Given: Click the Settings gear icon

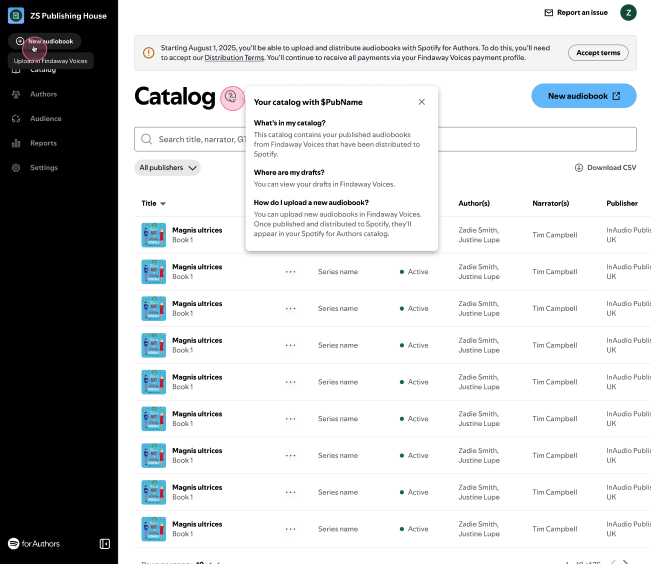Looking at the screenshot, I should pyautogui.click(x=16, y=168).
